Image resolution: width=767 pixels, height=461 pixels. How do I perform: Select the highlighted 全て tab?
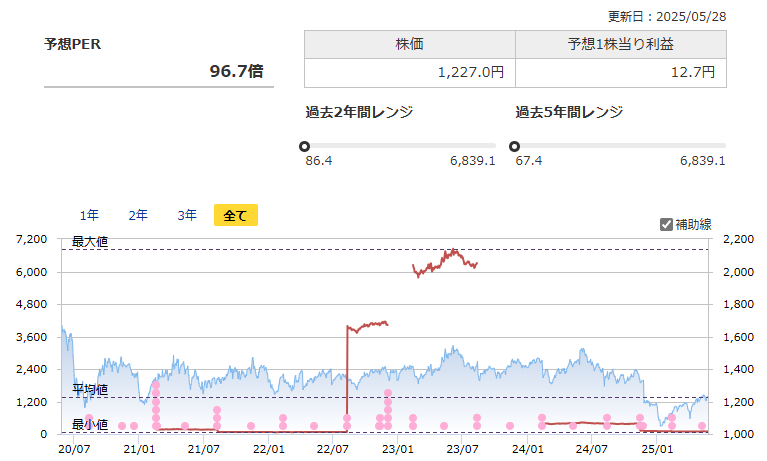[x=235, y=215]
